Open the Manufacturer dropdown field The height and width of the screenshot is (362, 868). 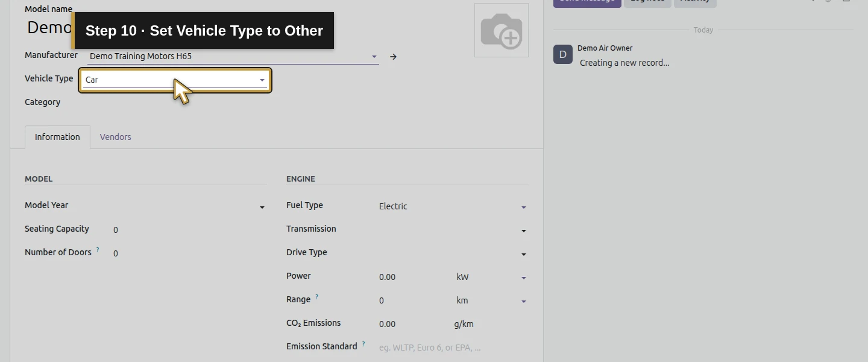233,57
